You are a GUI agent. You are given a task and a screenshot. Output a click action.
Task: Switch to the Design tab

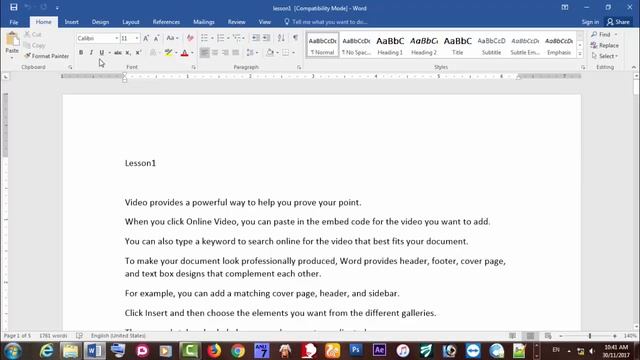[100, 22]
